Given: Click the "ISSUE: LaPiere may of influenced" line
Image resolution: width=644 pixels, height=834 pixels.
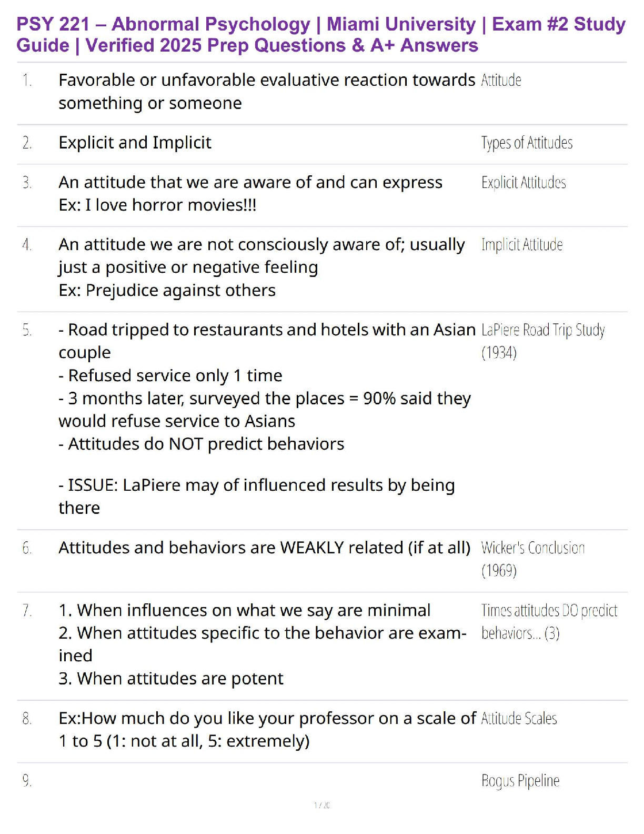Looking at the screenshot, I should 256,485.
